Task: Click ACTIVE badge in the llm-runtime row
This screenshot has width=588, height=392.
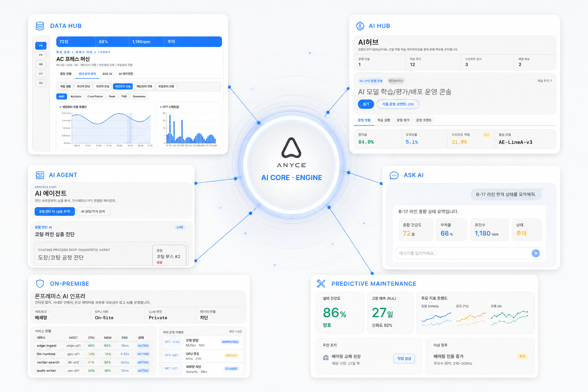Action: click(x=143, y=354)
